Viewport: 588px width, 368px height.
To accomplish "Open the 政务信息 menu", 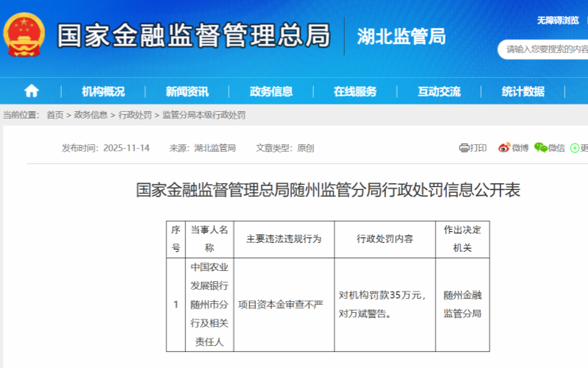I will pyautogui.click(x=271, y=91).
